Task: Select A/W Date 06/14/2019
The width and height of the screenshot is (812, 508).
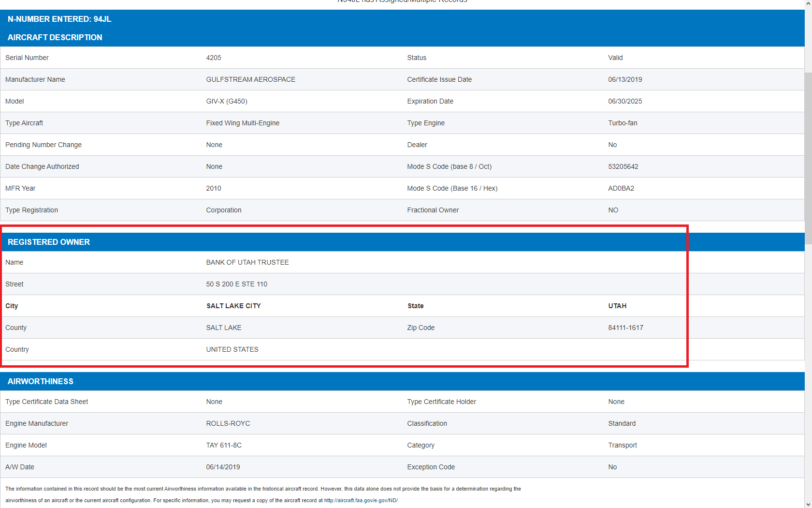Action: [223, 467]
